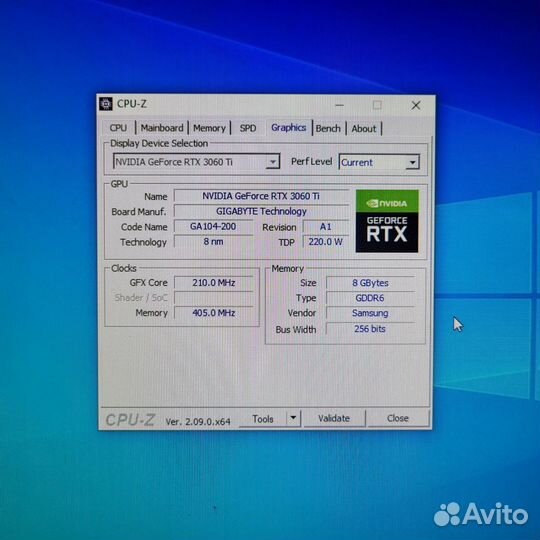Click the Samsung vendor value
Screen dimensions: 540x540
(x=370, y=313)
